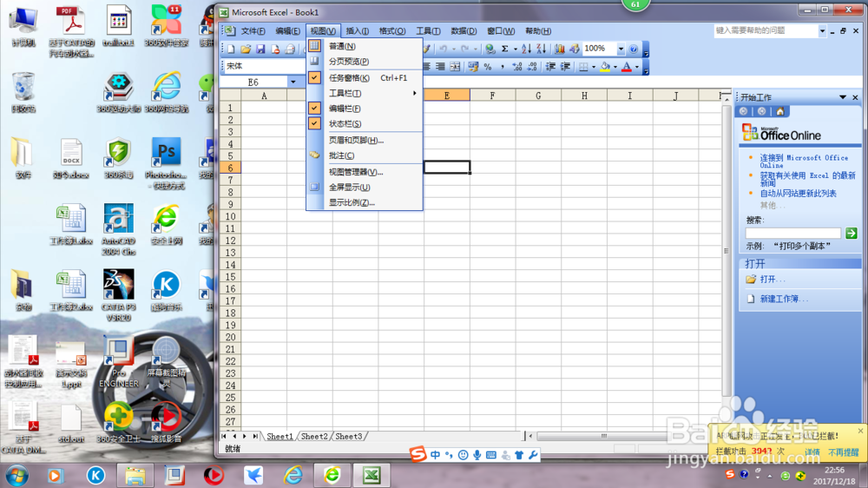Click the Sort Ascending A-Z icon
Screen dimensions: 868x488
tap(527, 49)
